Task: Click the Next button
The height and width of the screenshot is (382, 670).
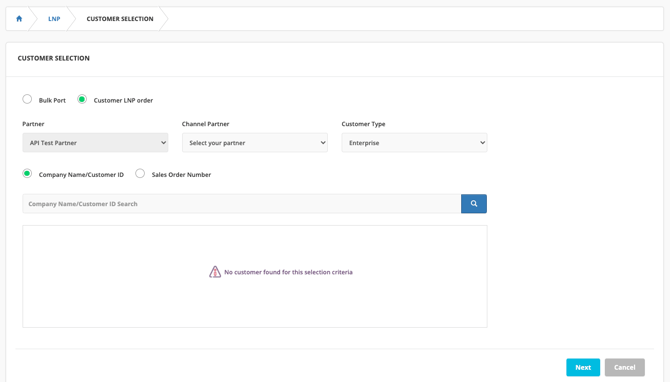Action: tap(583, 367)
